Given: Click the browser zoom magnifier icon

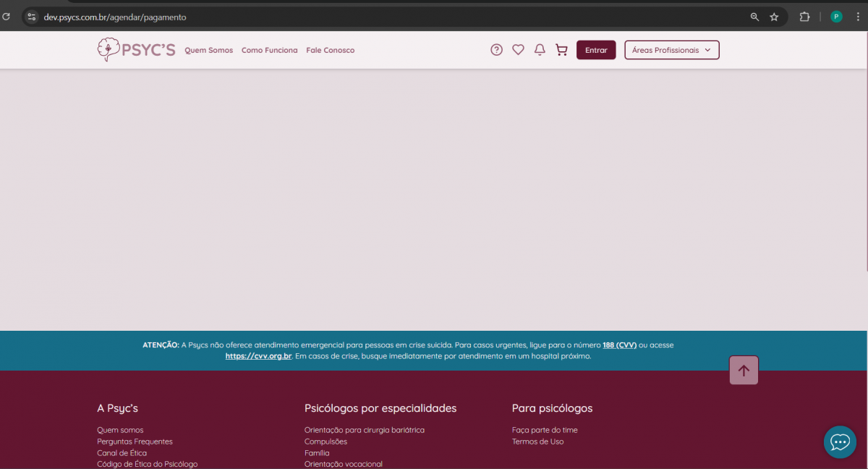Looking at the screenshot, I should pos(754,17).
